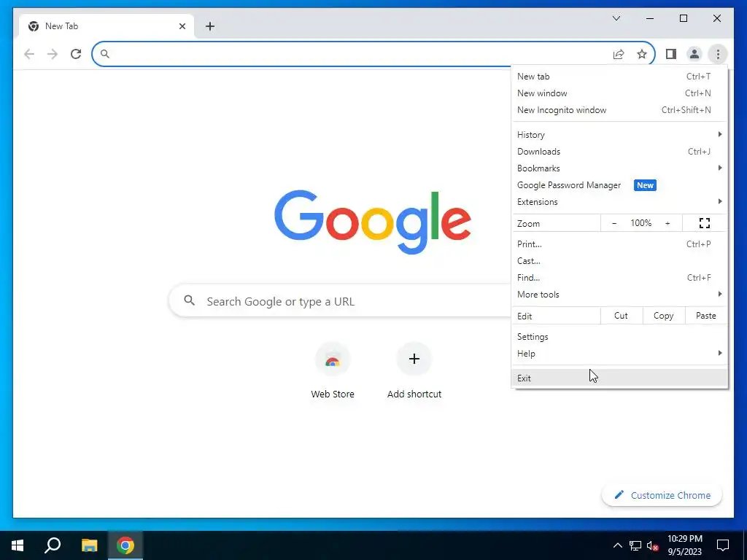Close the New Tab tab

pyautogui.click(x=182, y=26)
